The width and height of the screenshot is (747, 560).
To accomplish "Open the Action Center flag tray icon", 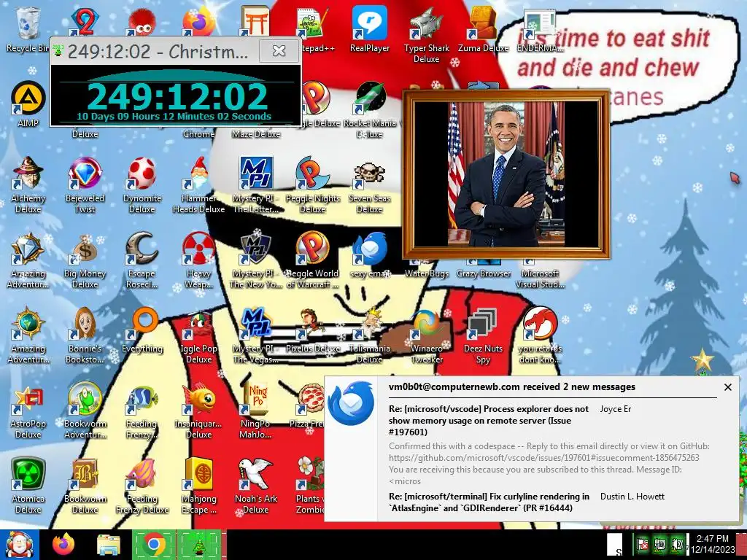I will (x=643, y=544).
